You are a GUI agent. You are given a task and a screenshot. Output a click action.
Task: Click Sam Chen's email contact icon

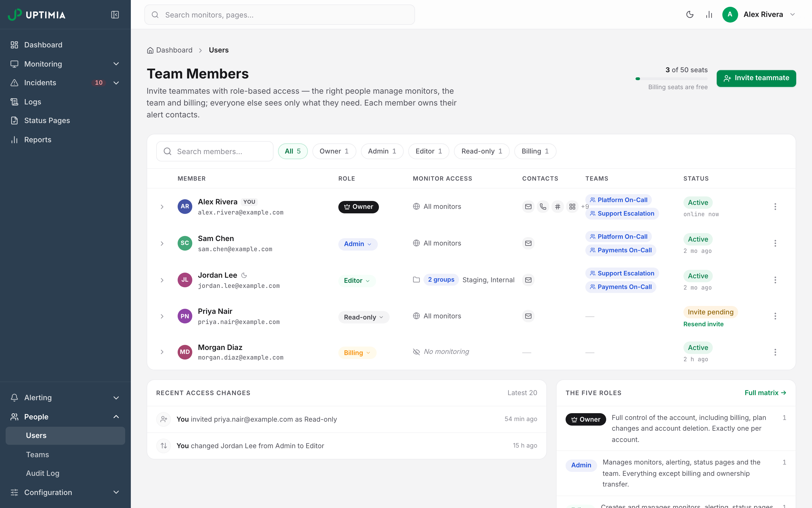pos(528,243)
